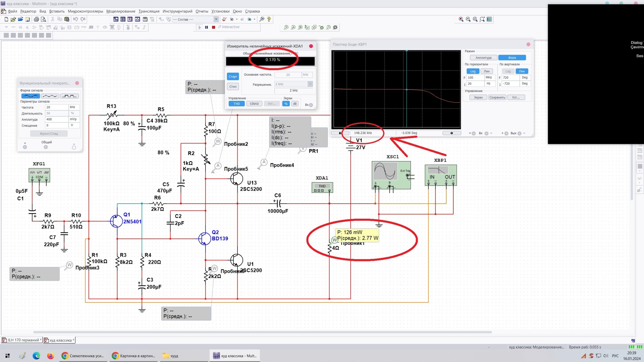Open the Разрешение 2 kHz dropdown
Image resolution: width=644 pixels, height=362 pixels.
click(x=310, y=84)
